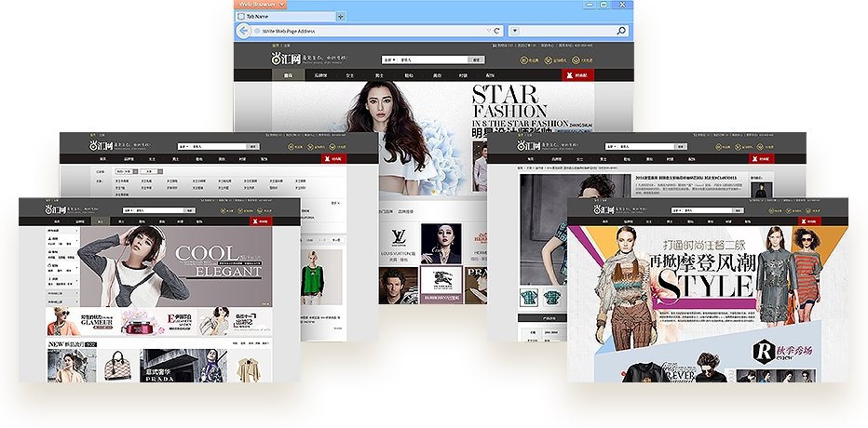Open promo banner with woman holding bag
868x428 pixels.
point(234,321)
